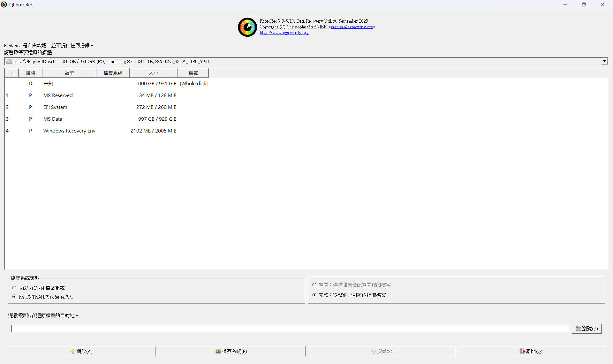
Task: Open the grenier@cgsecurity.org email link
Action: [352, 27]
